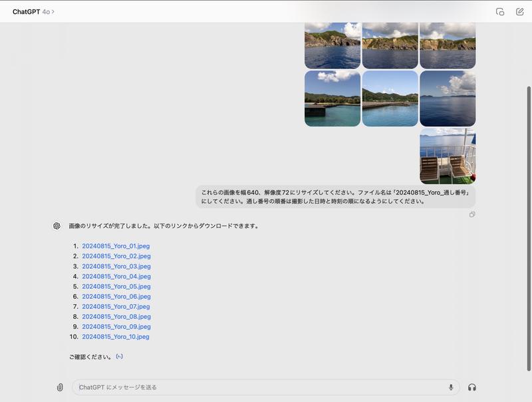The image size is (532, 402).
Task: View code analysis icon after ご確認ください
Action: pos(119,357)
